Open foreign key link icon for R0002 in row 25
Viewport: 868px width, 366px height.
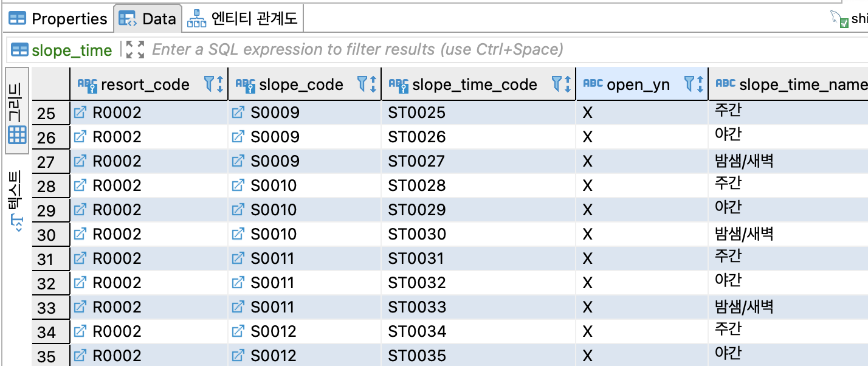[80, 112]
